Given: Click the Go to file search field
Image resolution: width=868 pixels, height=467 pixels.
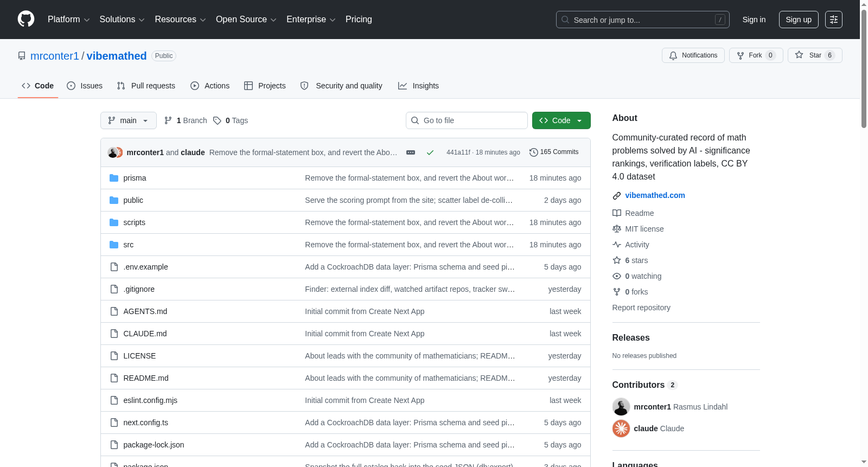Looking at the screenshot, I should tap(467, 120).
